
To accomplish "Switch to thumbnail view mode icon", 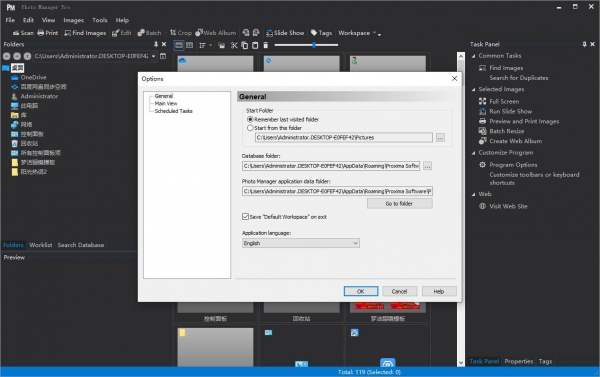I will click(179, 45).
